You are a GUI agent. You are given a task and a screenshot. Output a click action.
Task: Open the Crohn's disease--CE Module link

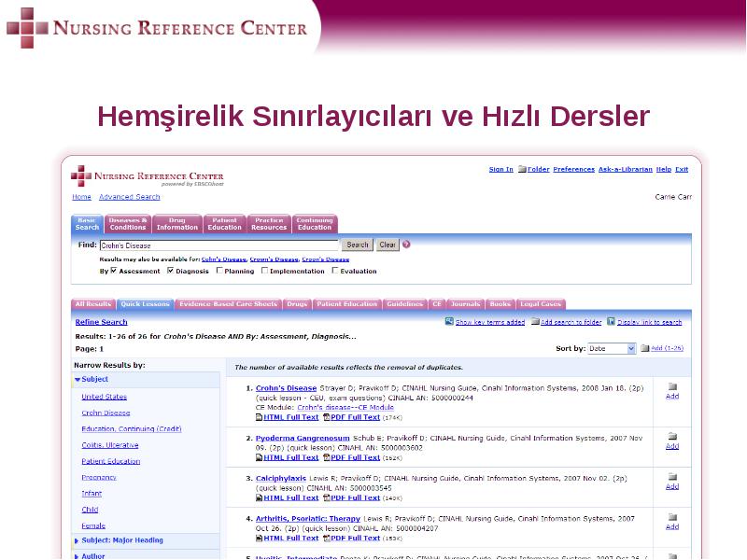[345, 408]
